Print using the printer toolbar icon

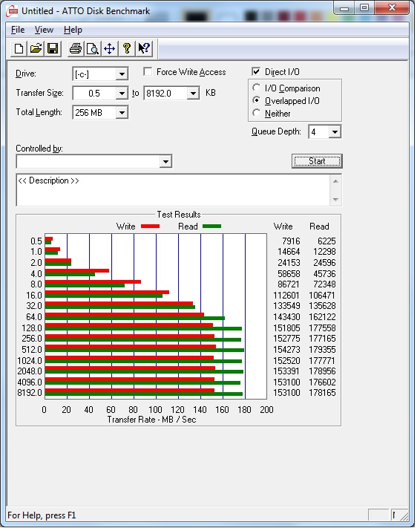point(75,49)
